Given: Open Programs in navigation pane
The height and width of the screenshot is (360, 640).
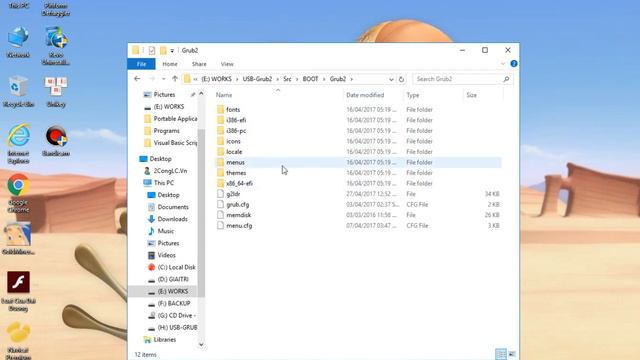Looking at the screenshot, I should click(166, 131).
